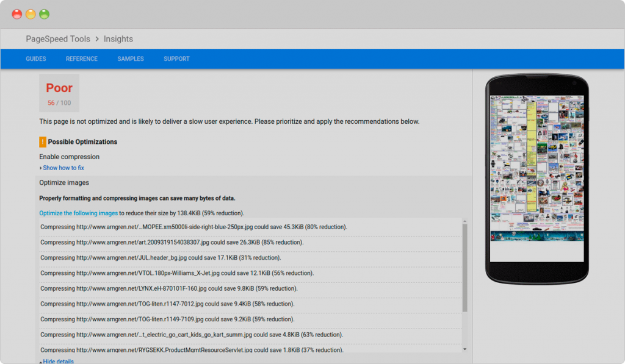
Task: Select the JUL.header_bg.jpg compression row
Action: tap(250, 258)
